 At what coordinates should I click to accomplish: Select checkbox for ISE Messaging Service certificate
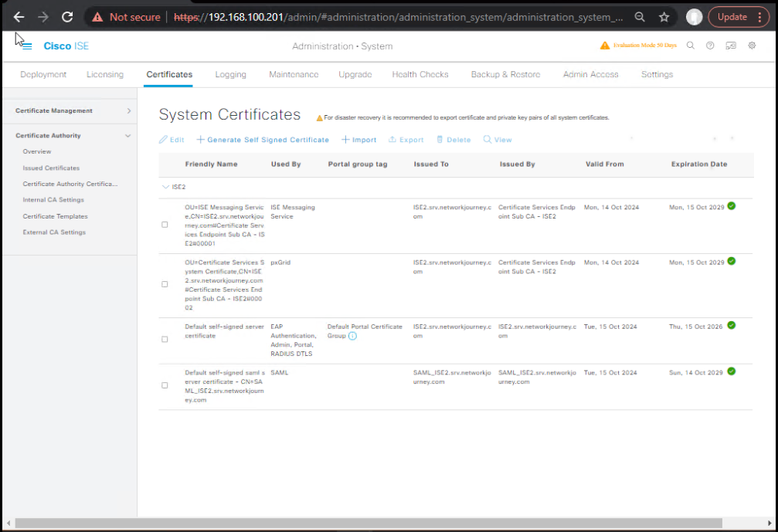(x=165, y=225)
